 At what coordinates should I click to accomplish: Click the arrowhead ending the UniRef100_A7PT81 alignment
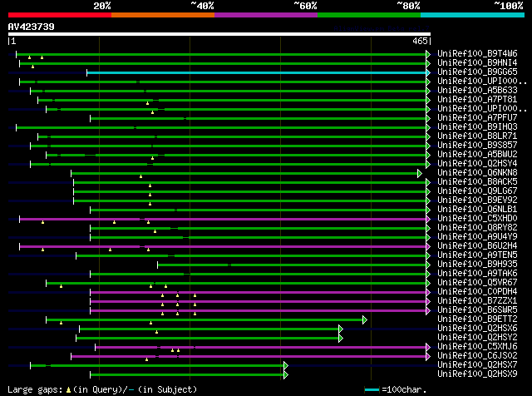click(x=428, y=100)
